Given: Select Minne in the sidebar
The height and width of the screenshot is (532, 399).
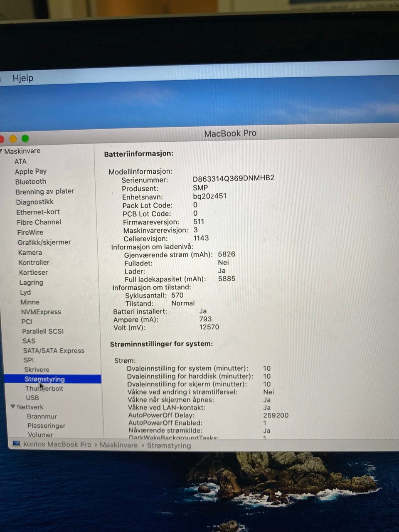Looking at the screenshot, I should click(x=30, y=302).
